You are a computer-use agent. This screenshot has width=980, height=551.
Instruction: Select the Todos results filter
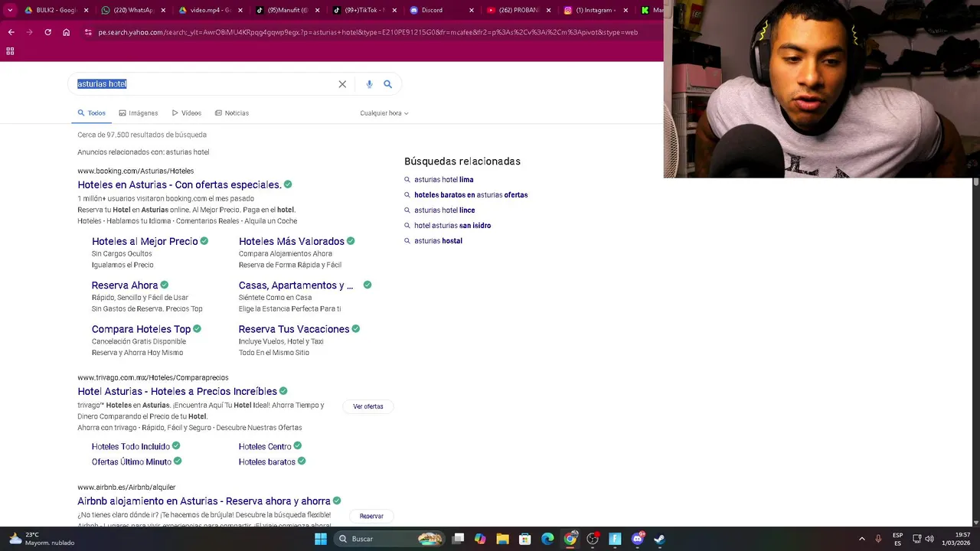(92, 113)
